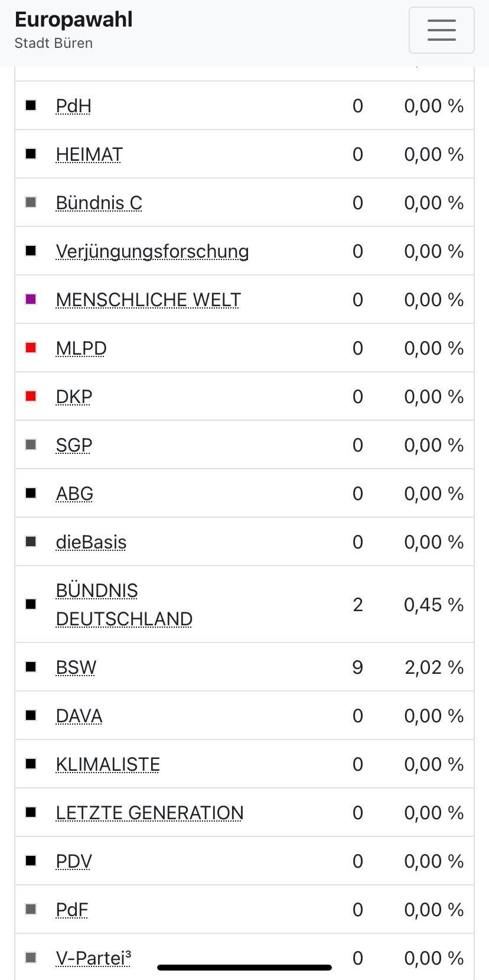Click the KLIMALISTE party name
Screen dimensions: 489x980
coord(108,764)
